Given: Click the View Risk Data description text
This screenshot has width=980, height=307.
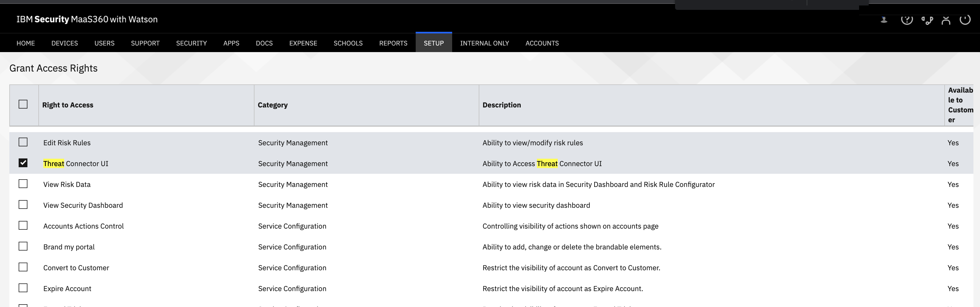Looking at the screenshot, I should click(x=598, y=184).
